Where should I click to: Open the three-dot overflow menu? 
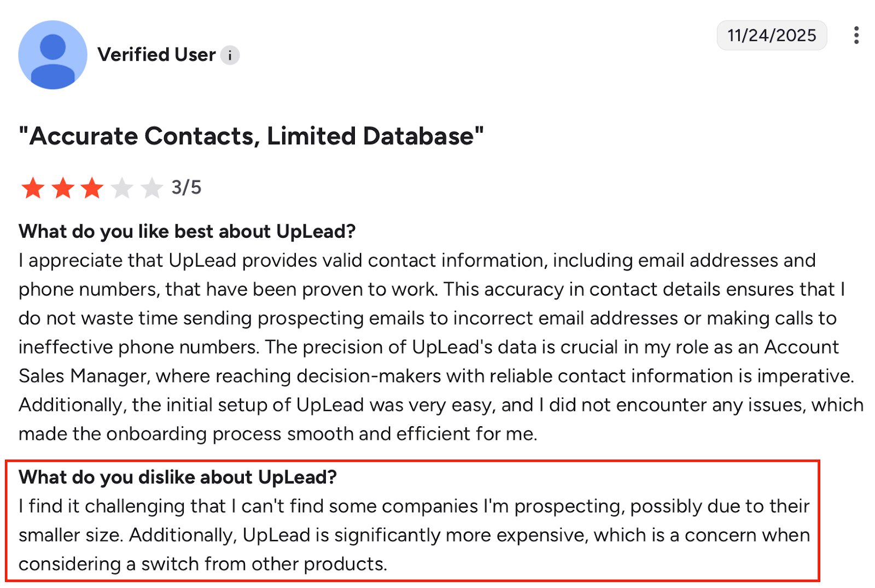[856, 35]
